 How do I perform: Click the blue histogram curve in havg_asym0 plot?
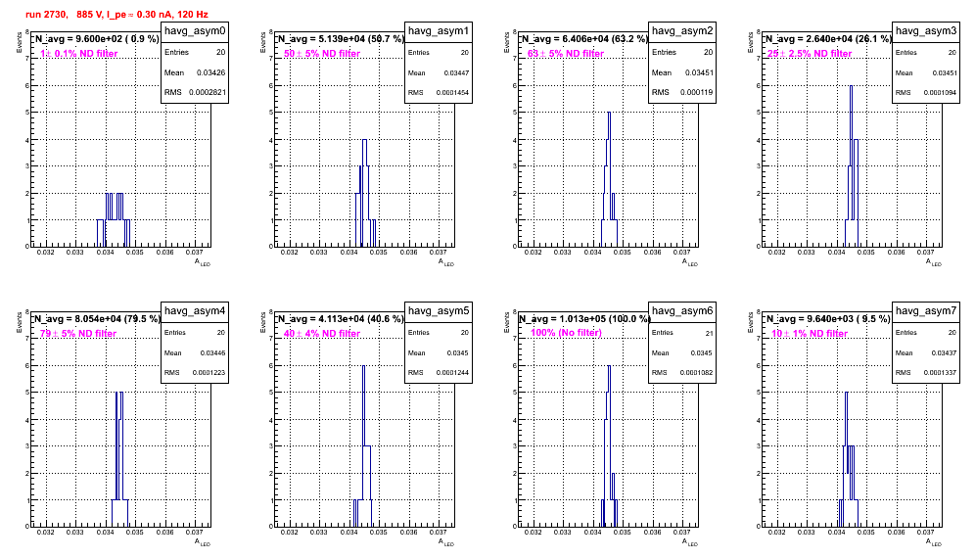pos(114,217)
